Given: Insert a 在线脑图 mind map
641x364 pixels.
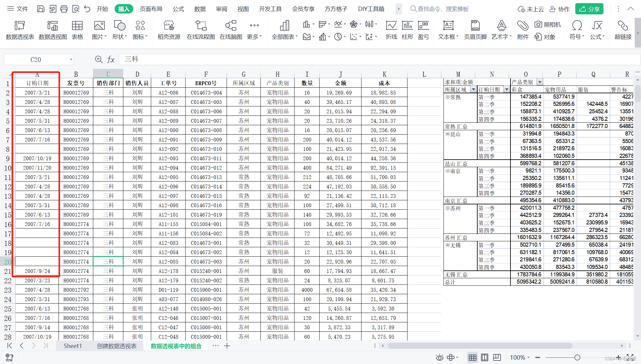Looking at the screenshot, I should [231, 30].
